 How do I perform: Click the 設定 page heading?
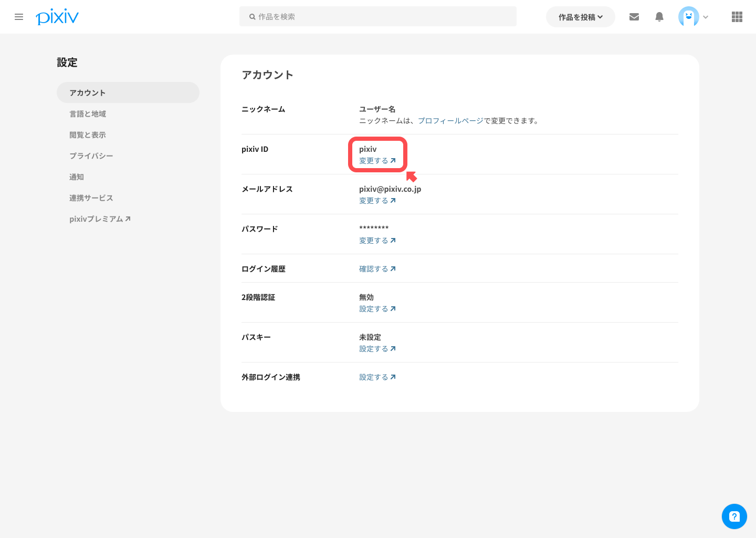[67, 63]
